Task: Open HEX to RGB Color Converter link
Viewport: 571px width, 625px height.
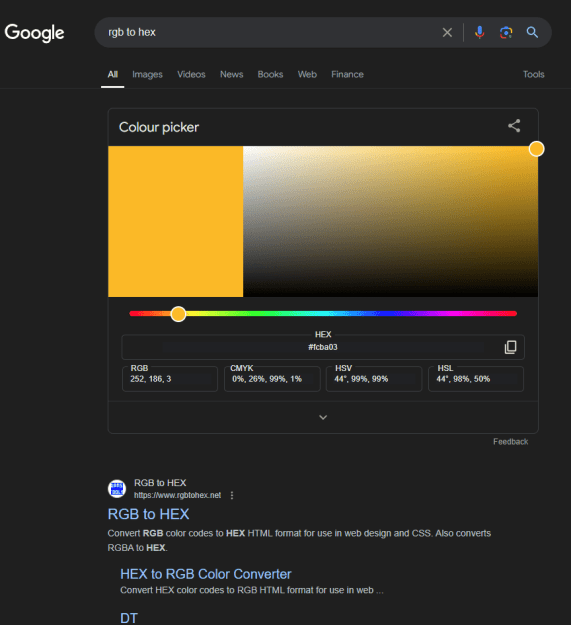Action: click(x=206, y=574)
